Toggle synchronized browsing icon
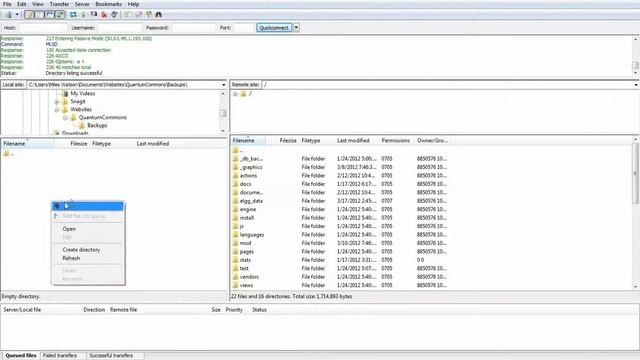Image resolution: width=640 pixels, height=360 pixels. click(149, 15)
